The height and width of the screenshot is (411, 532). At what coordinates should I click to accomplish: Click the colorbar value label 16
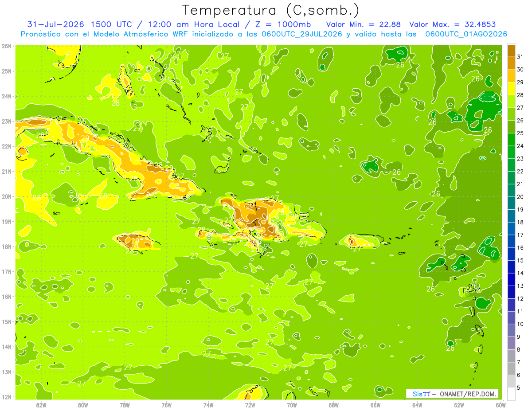(520, 247)
